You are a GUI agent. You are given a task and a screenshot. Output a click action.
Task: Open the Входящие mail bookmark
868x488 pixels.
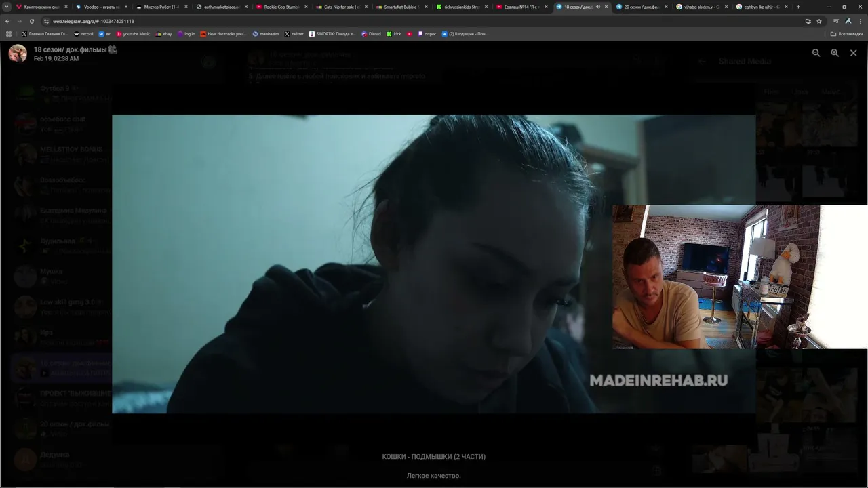point(465,34)
